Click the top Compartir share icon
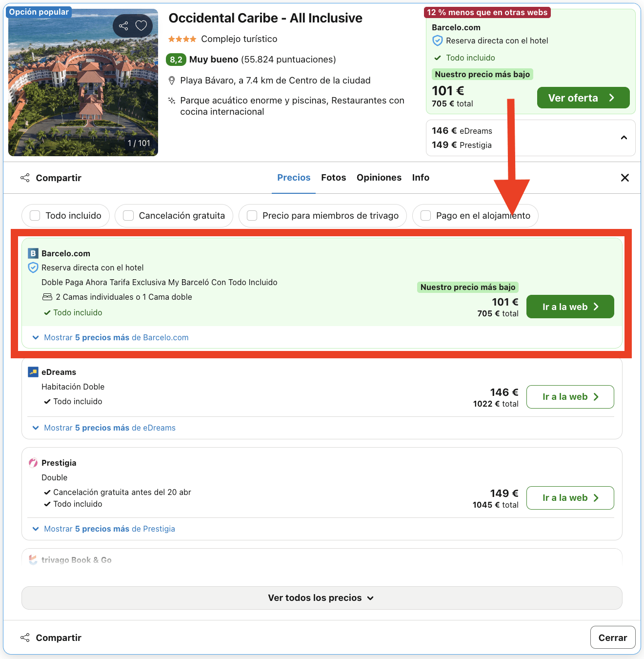 click(25, 178)
